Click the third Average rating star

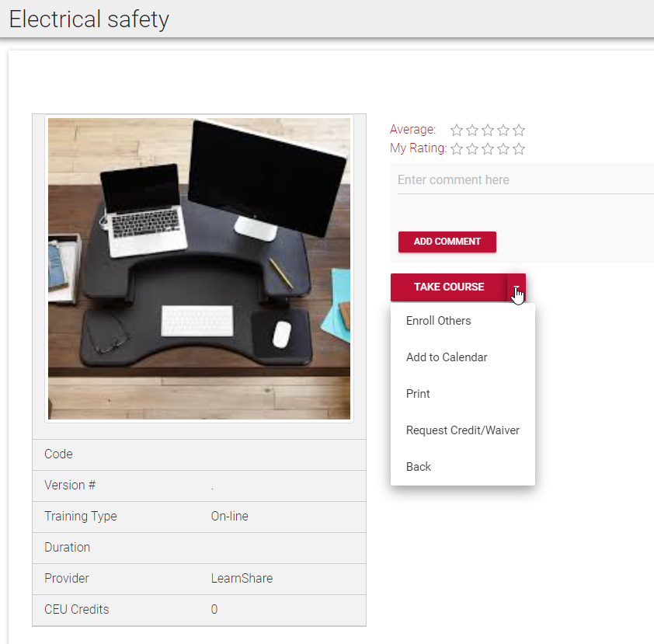(x=488, y=131)
